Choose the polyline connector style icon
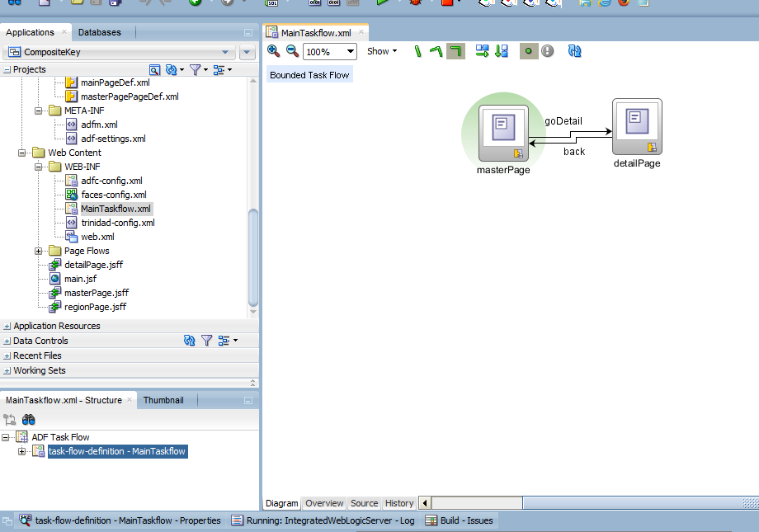 [x=436, y=51]
